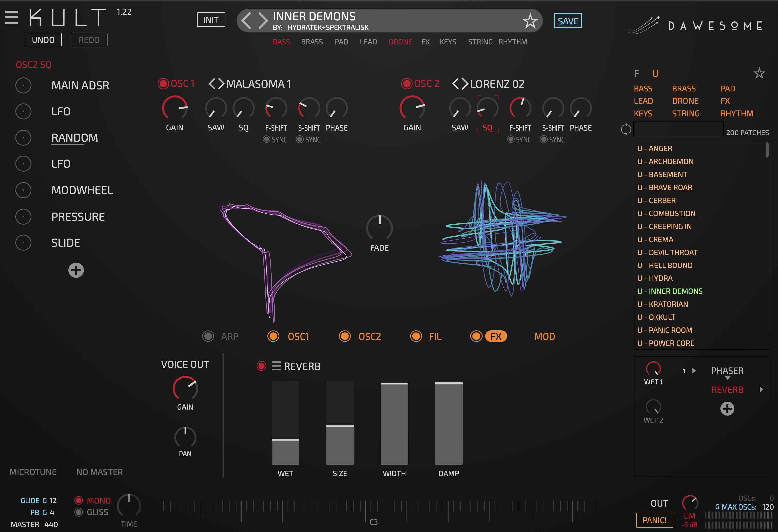Enable the ARP section toggle
Screen dimensions: 778x532
[208, 336]
